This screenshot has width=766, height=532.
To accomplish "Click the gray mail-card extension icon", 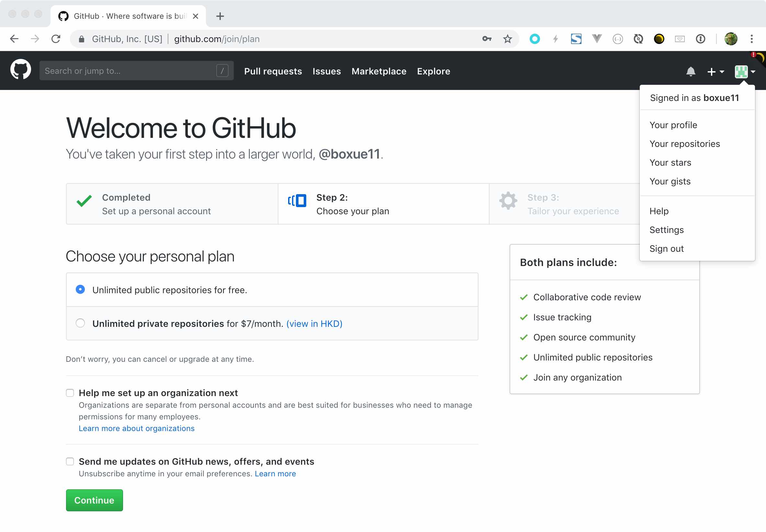I will coord(680,39).
